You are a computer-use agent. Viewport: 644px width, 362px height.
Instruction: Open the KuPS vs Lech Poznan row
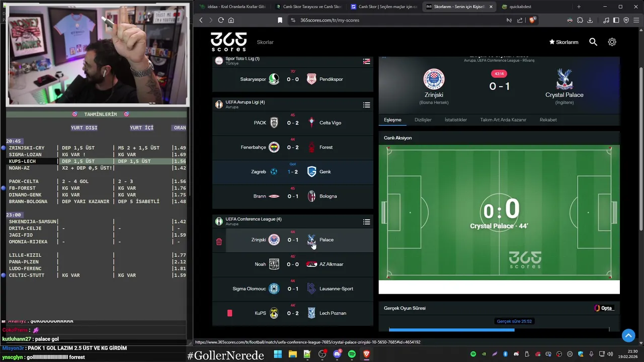pos(292,313)
